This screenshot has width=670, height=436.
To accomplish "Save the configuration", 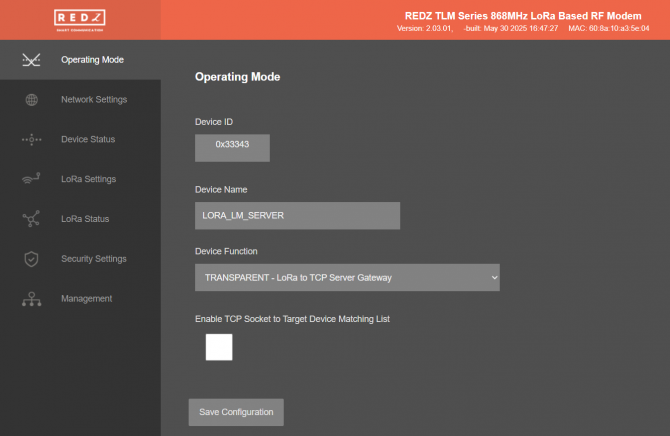I will [x=236, y=412].
